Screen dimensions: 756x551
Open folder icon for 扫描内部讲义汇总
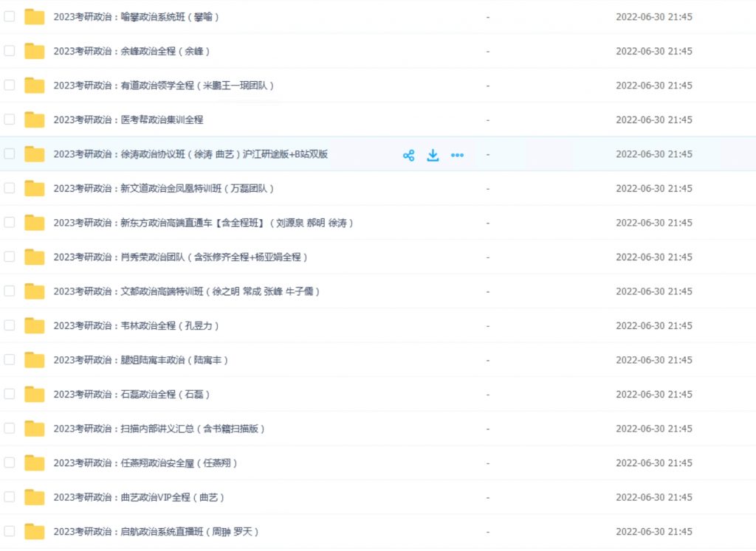[x=34, y=429]
